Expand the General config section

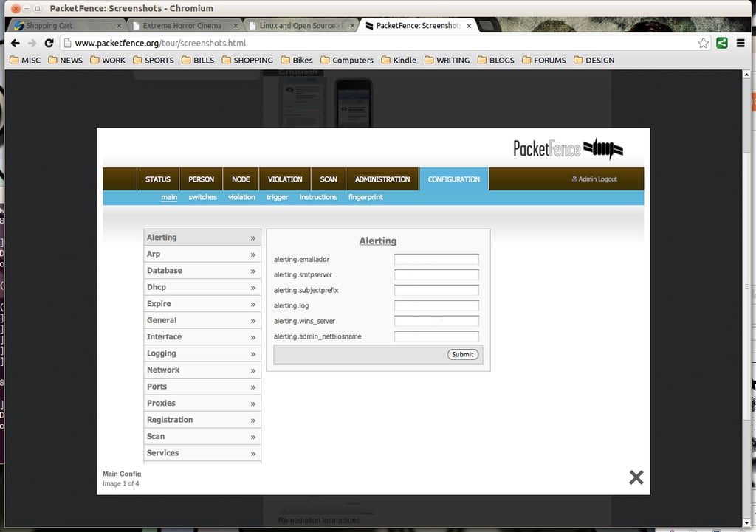[x=202, y=320]
